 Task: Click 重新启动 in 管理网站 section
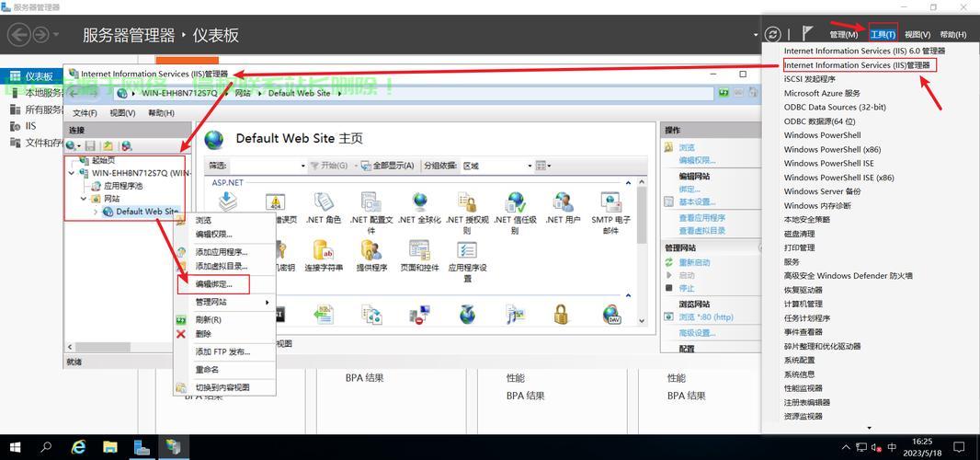coord(694,262)
